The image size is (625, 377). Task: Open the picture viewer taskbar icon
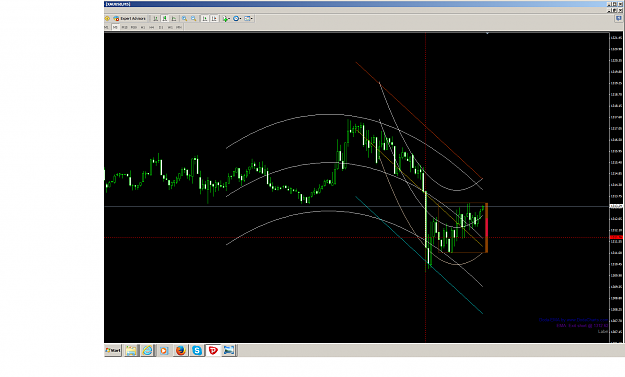(229, 350)
